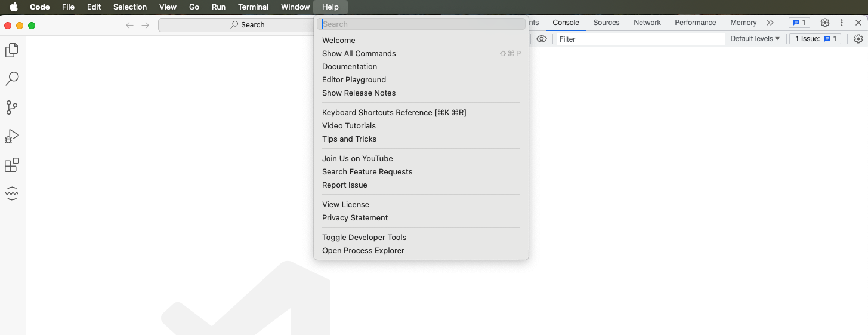
Task: Open the Explorer view in activity bar
Action: 12,50
